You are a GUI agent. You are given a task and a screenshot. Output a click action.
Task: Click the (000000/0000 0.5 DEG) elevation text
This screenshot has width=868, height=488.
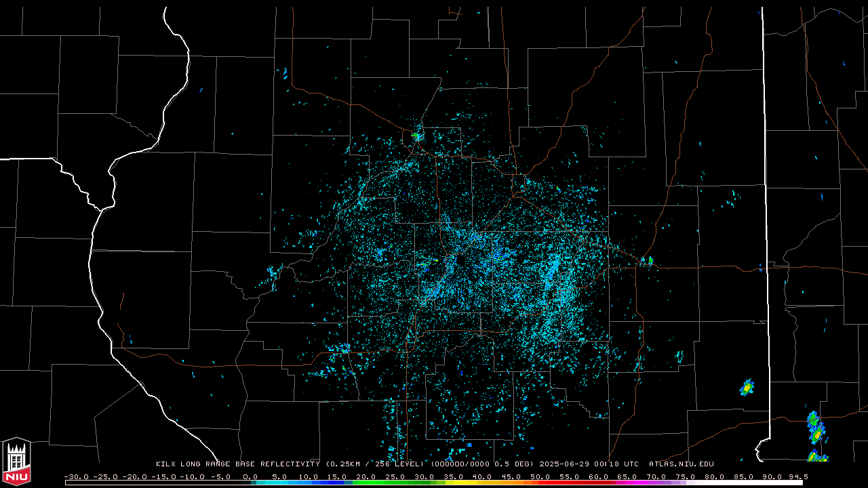482,464
